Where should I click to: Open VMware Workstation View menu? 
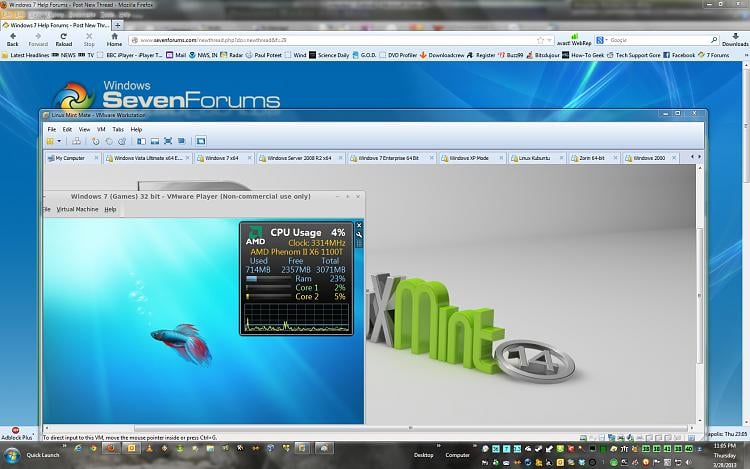pos(84,129)
